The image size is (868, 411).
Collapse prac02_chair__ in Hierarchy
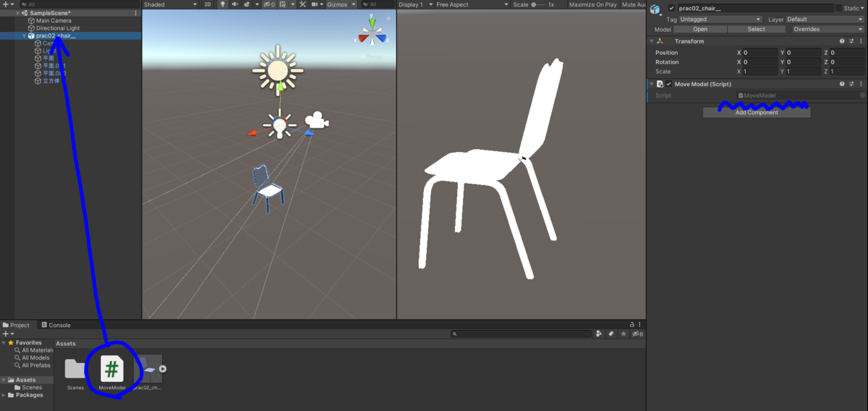[25, 35]
